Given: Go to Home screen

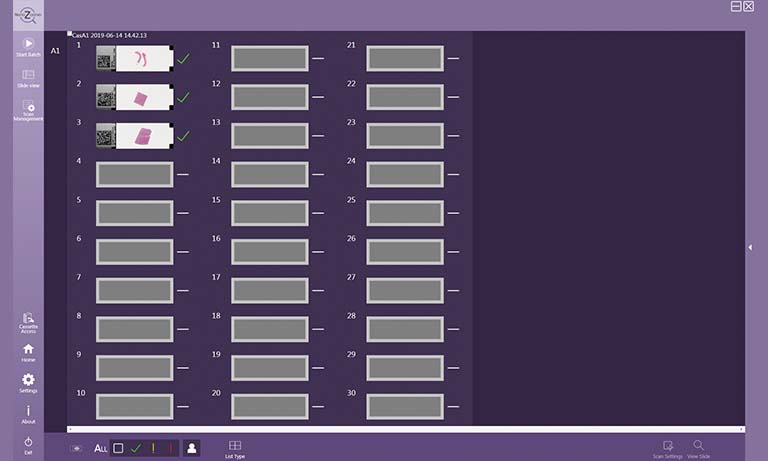Looking at the screenshot, I should (28, 349).
